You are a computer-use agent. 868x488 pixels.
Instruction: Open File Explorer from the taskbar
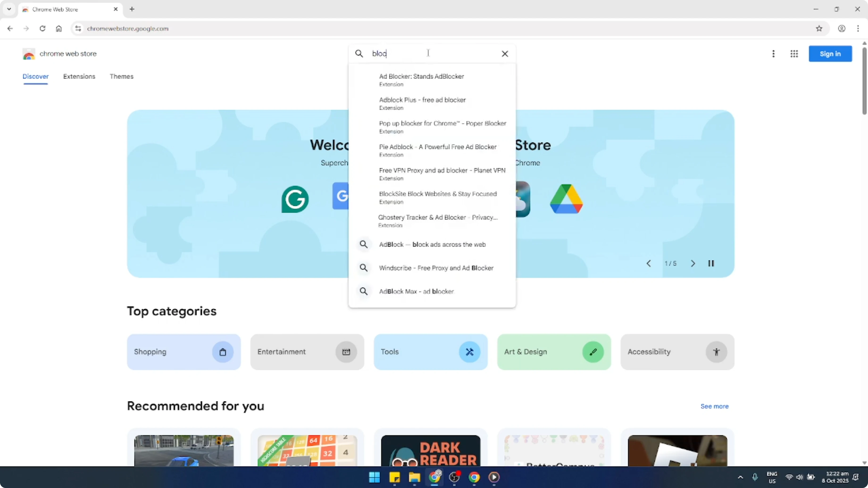pyautogui.click(x=414, y=477)
